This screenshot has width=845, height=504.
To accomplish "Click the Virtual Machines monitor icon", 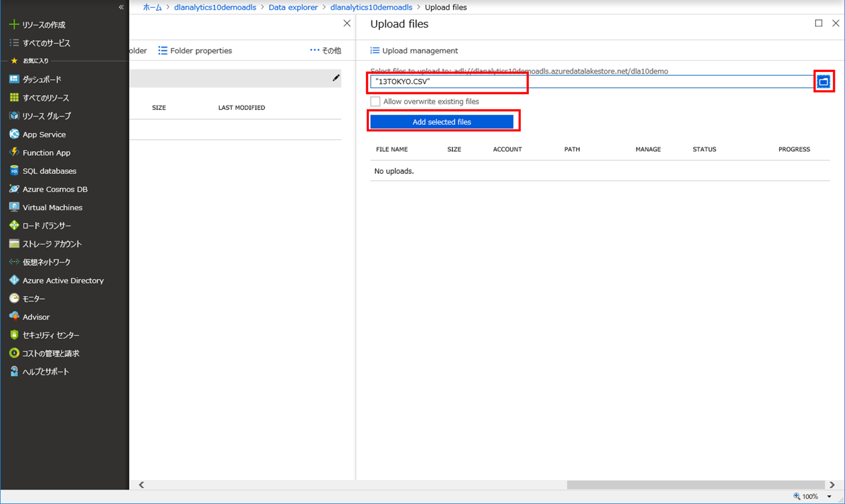I will tap(14, 207).
